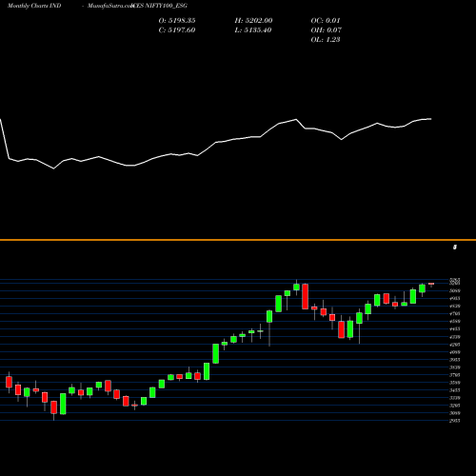The width and height of the screenshot is (476, 476).
Task: Select the close value 'C: 5197.60'
Action: pyautogui.click(x=177, y=30)
